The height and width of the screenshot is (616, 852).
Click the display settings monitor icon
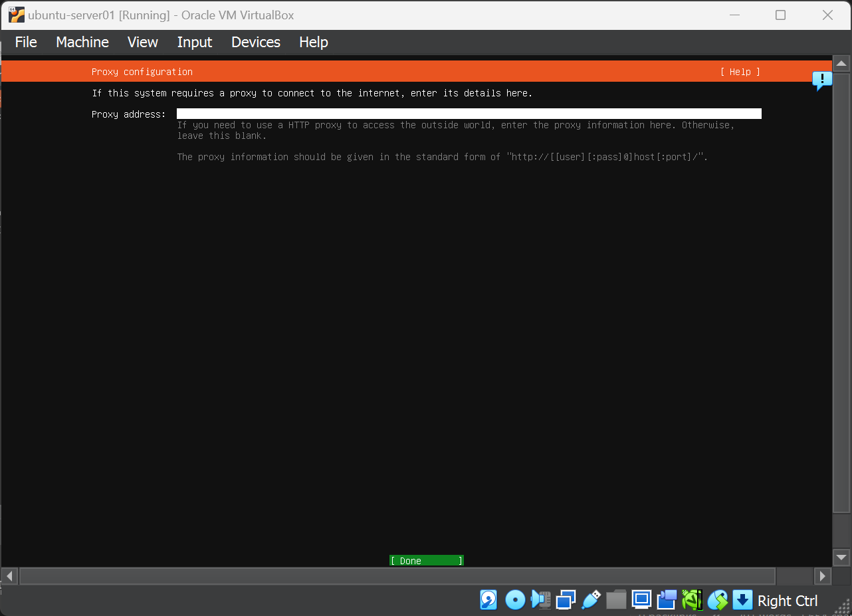point(641,600)
